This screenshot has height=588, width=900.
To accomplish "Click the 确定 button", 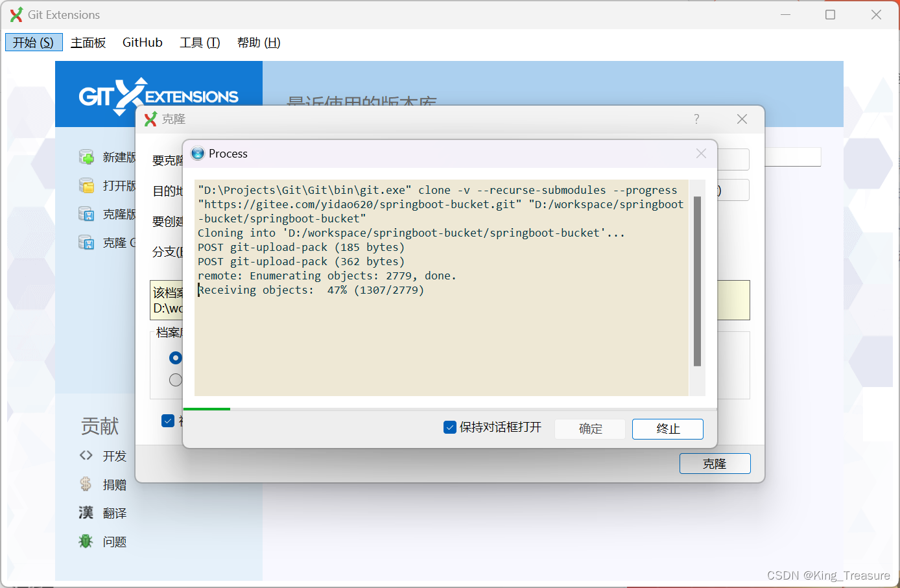I will coord(590,429).
